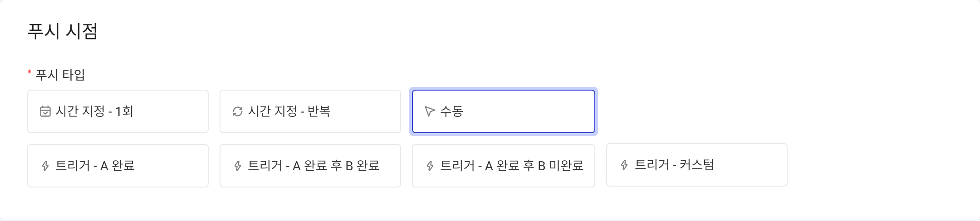Viewport: 980px width, 221px height.
Task: Select the 시간 지정 - 1회 push type
Action: (x=118, y=111)
